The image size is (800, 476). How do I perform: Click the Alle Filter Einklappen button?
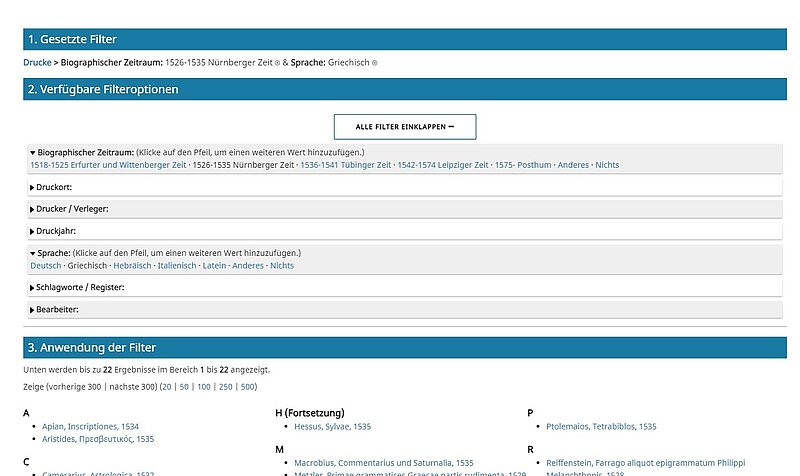[405, 127]
